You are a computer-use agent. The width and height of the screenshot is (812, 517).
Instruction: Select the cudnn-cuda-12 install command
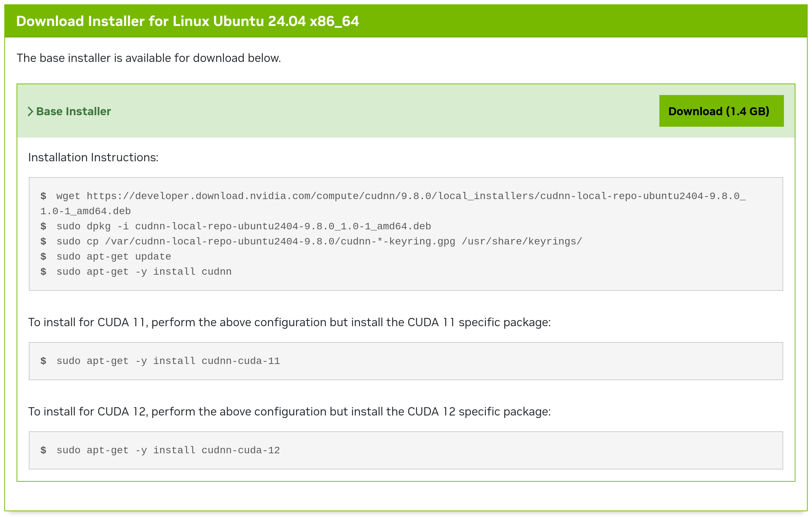[x=160, y=450]
